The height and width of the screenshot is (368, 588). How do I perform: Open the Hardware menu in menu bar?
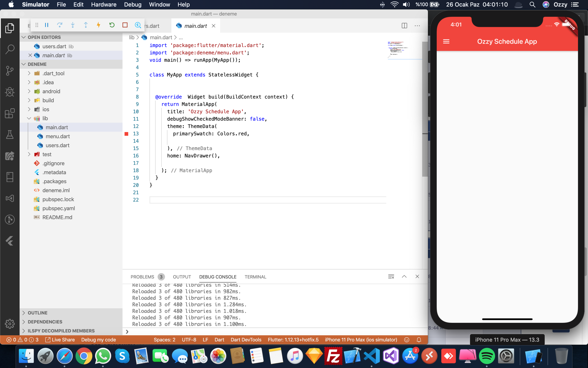tap(104, 4)
